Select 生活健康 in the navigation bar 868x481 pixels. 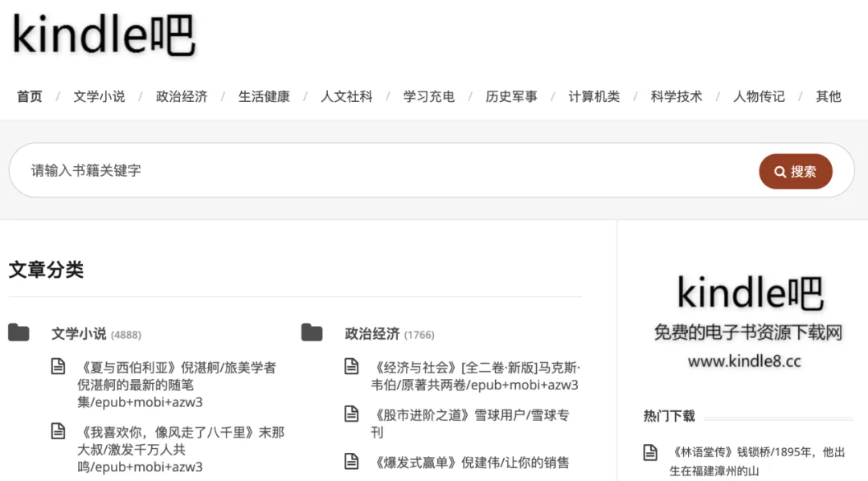pyautogui.click(x=264, y=96)
